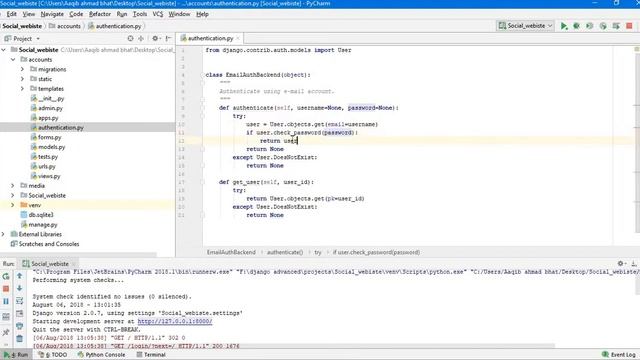Open the Help menu
This screenshot has width=640, height=360.
click(x=202, y=14)
